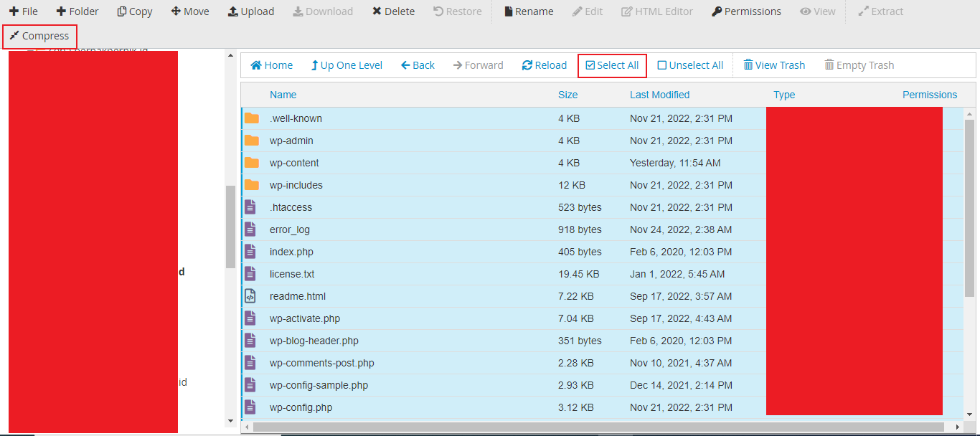Click the Copy icon in the toolbar

(134, 11)
